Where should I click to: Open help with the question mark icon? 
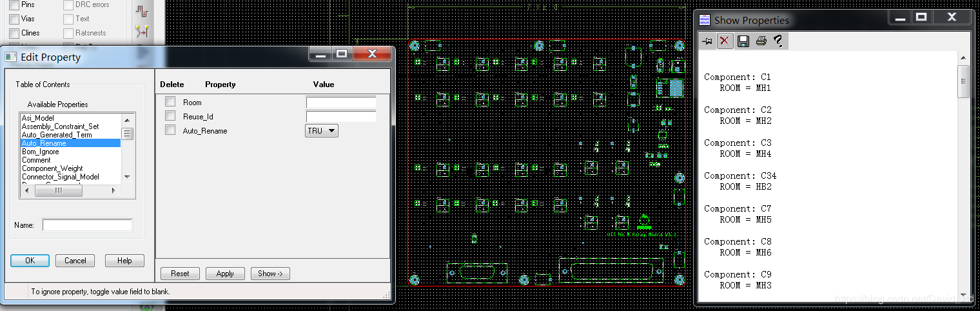(x=778, y=41)
